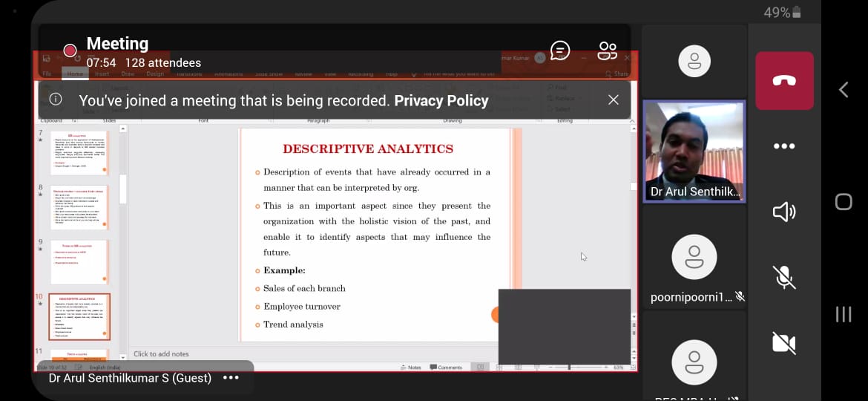Tap the information icon in recording banner
Screen dimensions: 868x401
click(56, 100)
